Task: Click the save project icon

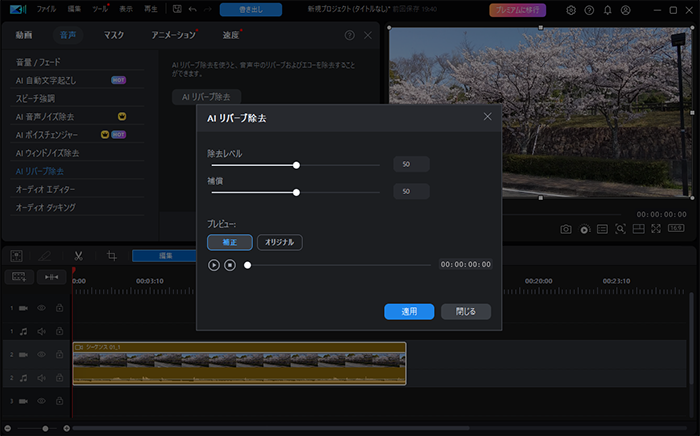Action: [177, 9]
